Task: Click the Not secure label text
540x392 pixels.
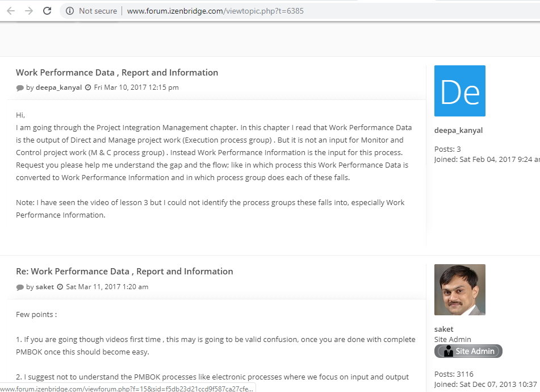Action: click(98, 11)
